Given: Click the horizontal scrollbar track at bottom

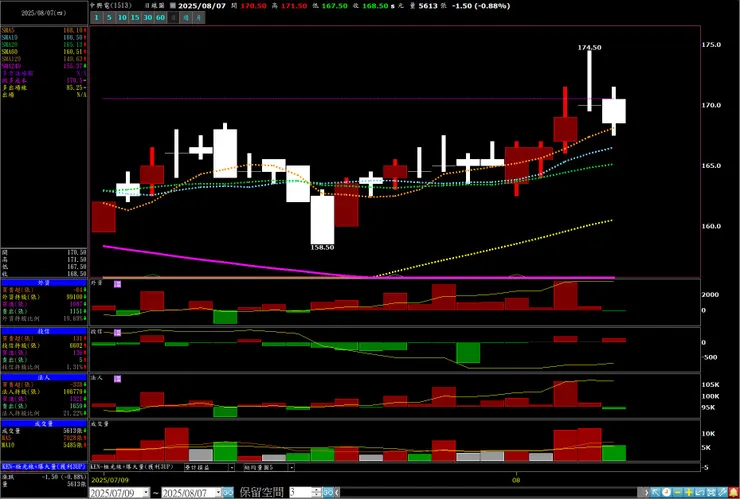Looking at the screenshot, I should [491, 493].
